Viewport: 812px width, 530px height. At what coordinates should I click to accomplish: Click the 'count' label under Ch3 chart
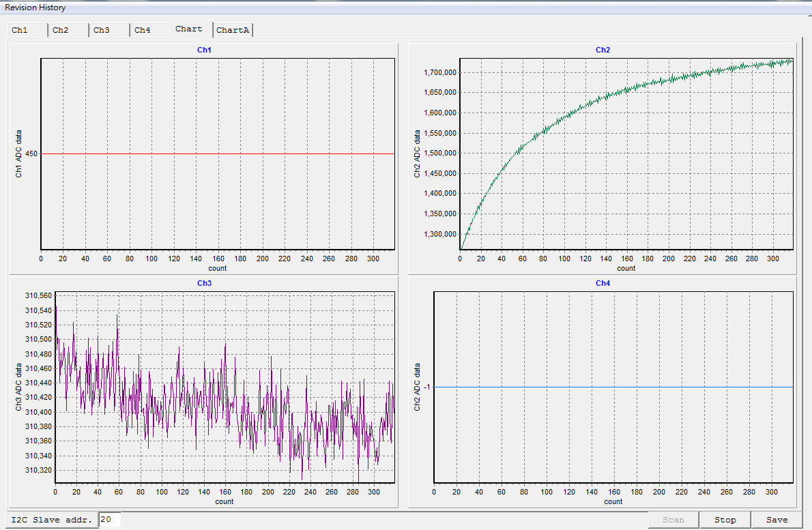click(224, 501)
